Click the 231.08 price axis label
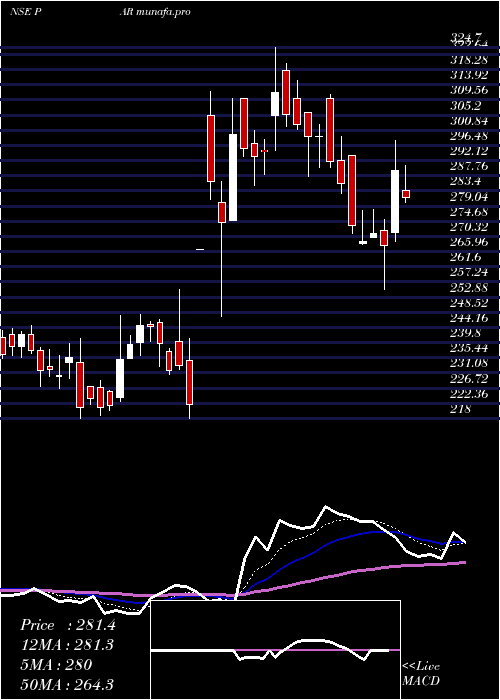The height and width of the screenshot is (700, 500). pyautogui.click(x=468, y=364)
